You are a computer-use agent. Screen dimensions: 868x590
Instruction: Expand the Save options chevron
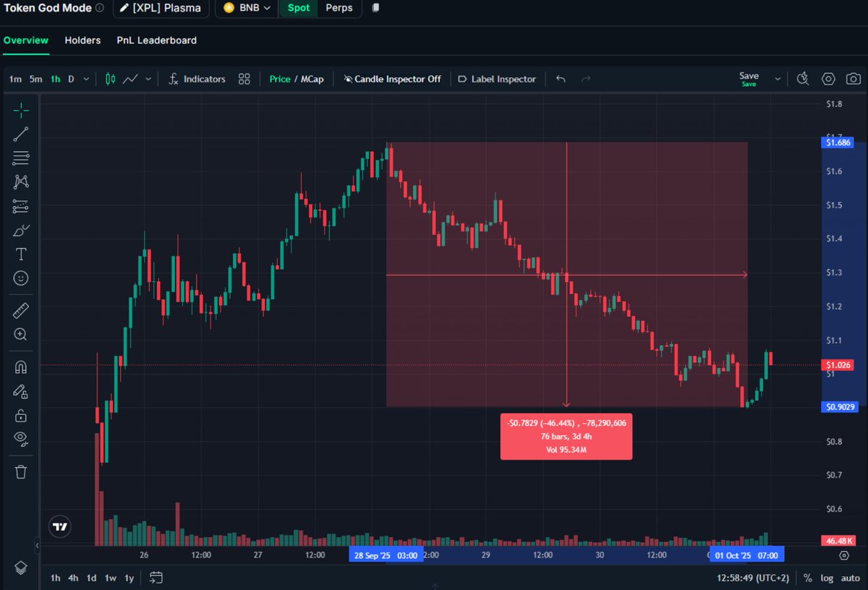(x=778, y=79)
